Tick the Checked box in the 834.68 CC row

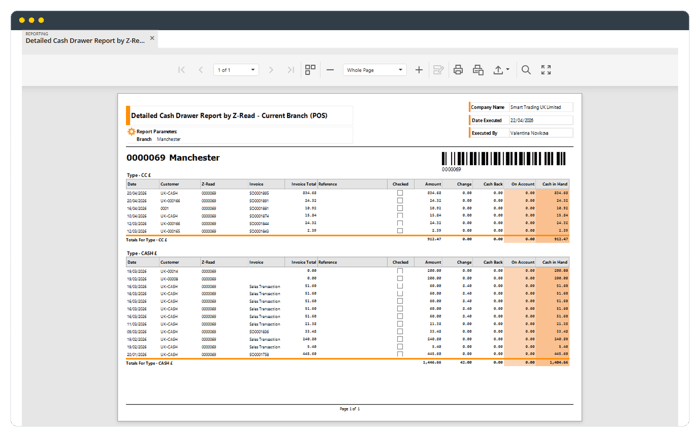(400, 193)
